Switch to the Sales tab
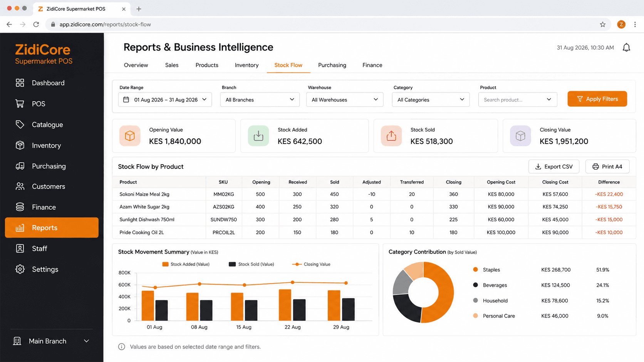Image resolution: width=644 pixels, height=362 pixels. [x=172, y=65]
